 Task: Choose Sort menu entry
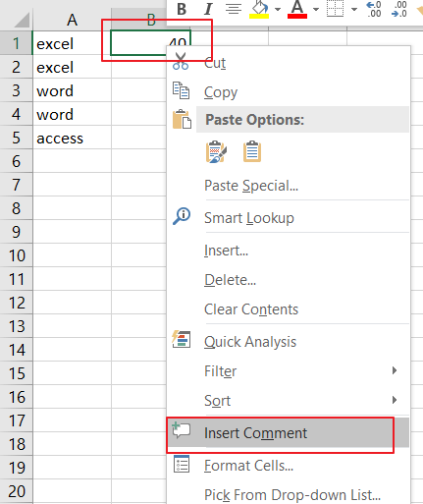point(217,401)
